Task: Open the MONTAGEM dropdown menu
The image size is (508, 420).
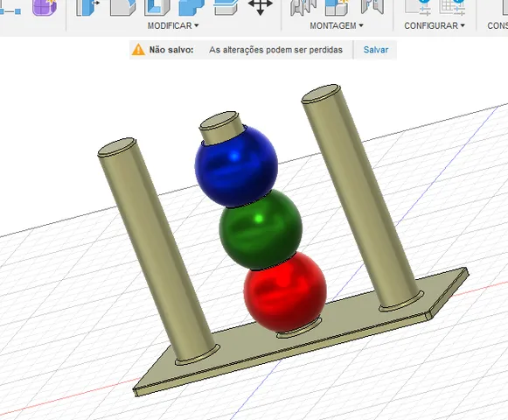Action: coord(337,25)
